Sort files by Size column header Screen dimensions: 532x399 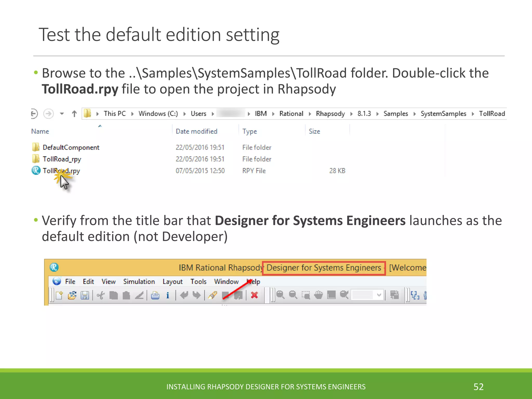pyautogui.click(x=314, y=131)
